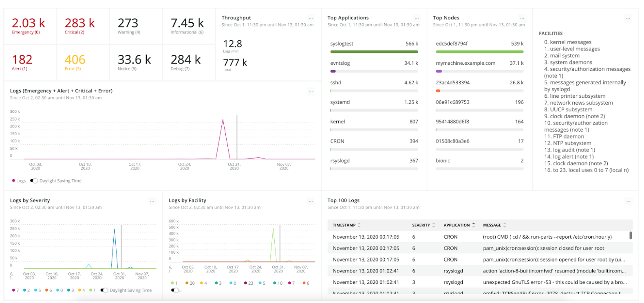Select the 23ac4d533394 node
The height and width of the screenshot is (303, 644).
click(x=480, y=86)
